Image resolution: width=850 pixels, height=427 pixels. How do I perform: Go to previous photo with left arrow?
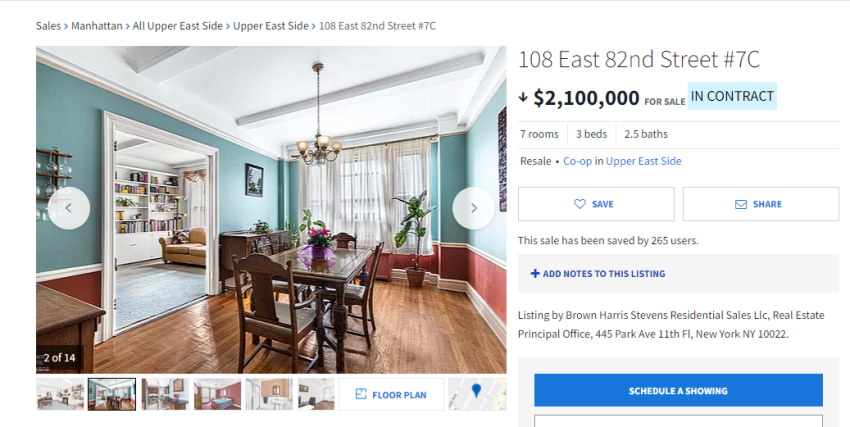(69, 208)
